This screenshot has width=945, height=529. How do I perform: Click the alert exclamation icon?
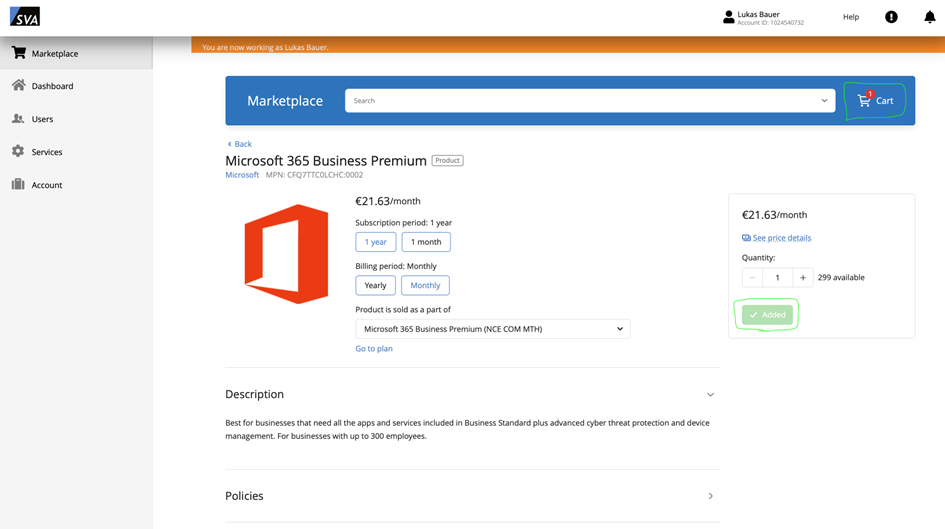click(x=891, y=17)
